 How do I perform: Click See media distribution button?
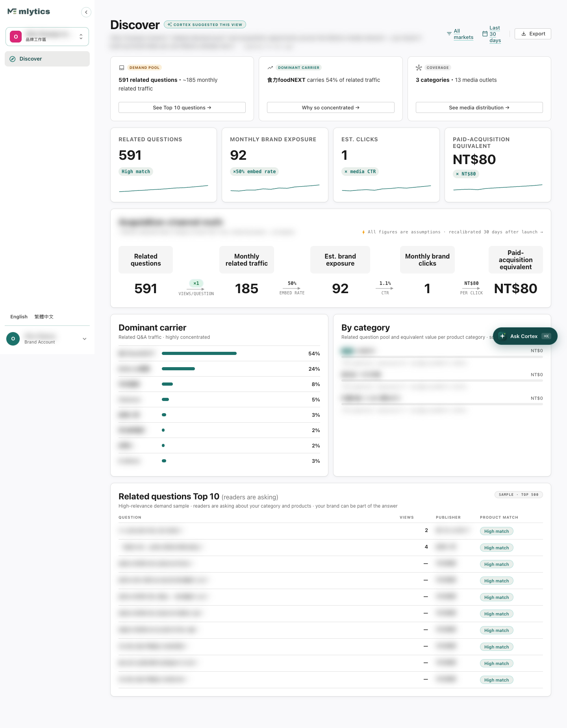click(x=479, y=107)
